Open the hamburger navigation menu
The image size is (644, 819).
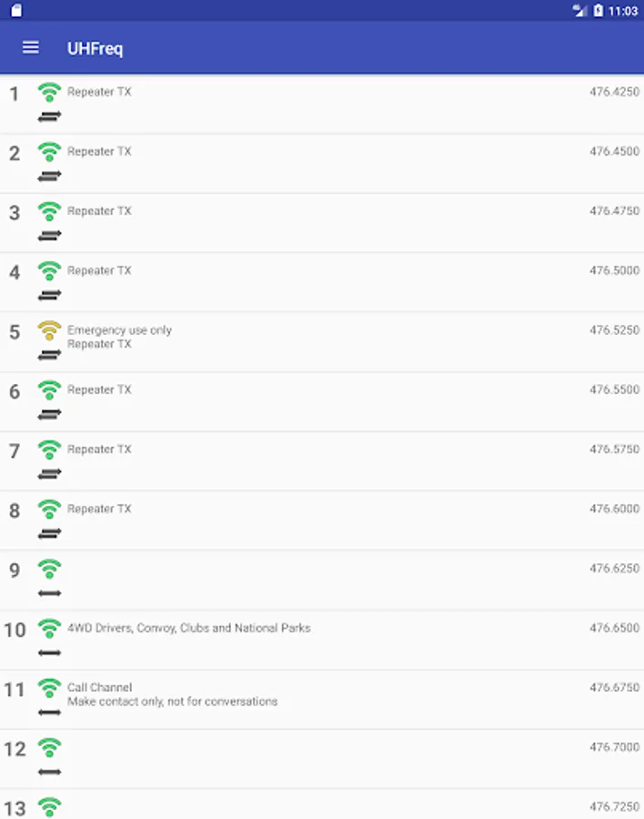pyautogui.click(x=31, y=47)
